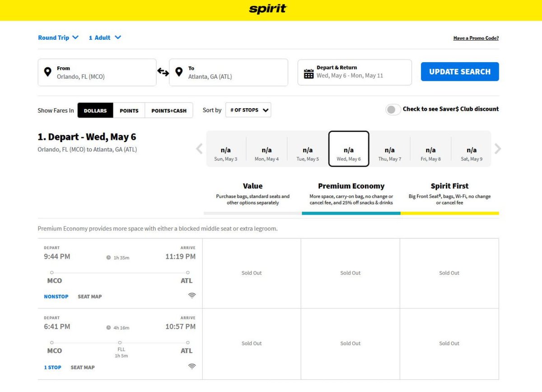Viewport: 542px width, 392px height.
Task: Open the # of Stops sort dropdown
Action: pyautogui.click(x=248, y=110)
